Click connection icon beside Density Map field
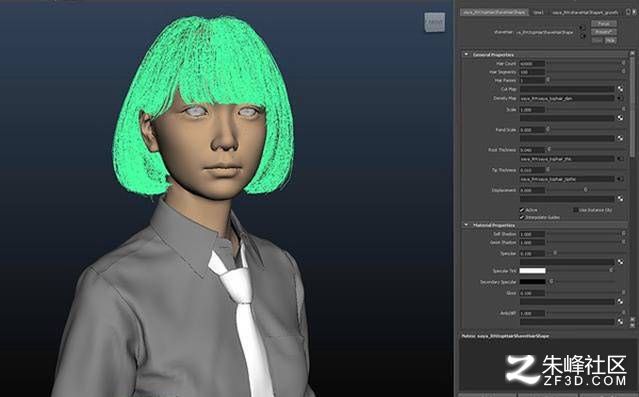 [x=620, y=98]
